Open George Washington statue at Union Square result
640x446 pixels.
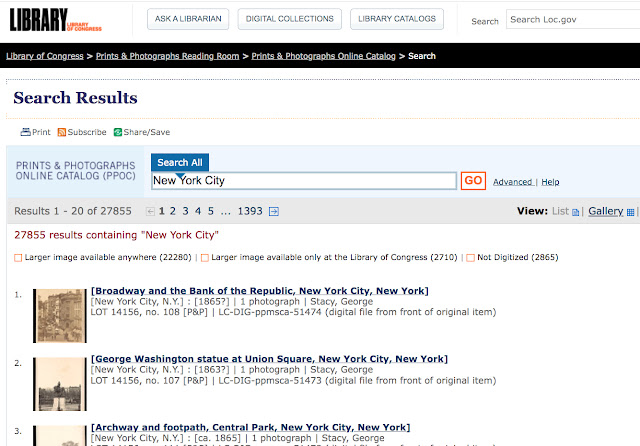pos(269,359)
